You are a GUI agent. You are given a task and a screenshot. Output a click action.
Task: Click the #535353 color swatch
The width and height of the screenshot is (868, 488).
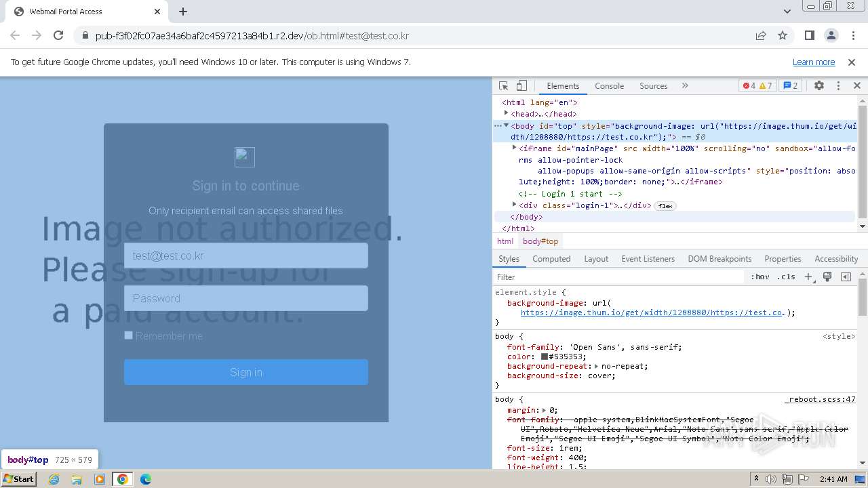click(x=544, y=357)
